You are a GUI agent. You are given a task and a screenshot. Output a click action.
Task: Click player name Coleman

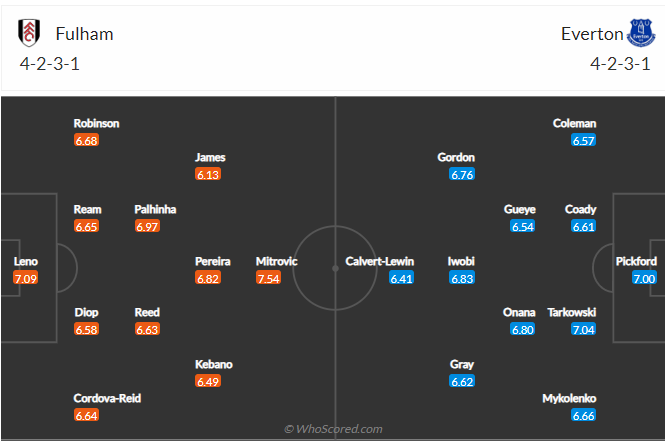[x=574, y=123]
